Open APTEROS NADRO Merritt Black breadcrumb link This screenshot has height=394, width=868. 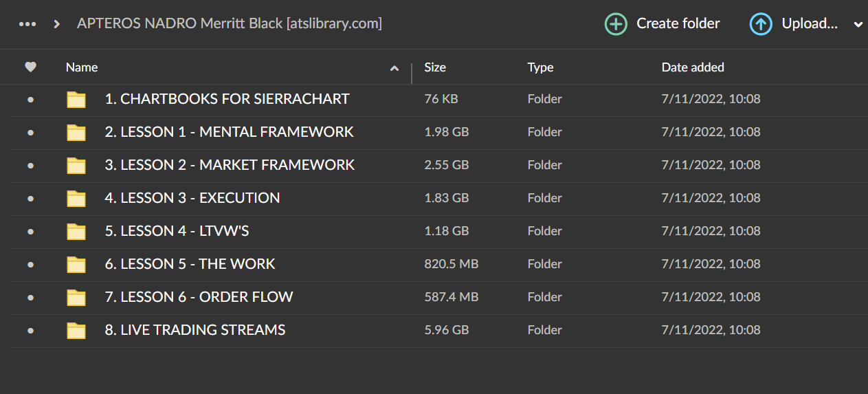click(229, 24)
